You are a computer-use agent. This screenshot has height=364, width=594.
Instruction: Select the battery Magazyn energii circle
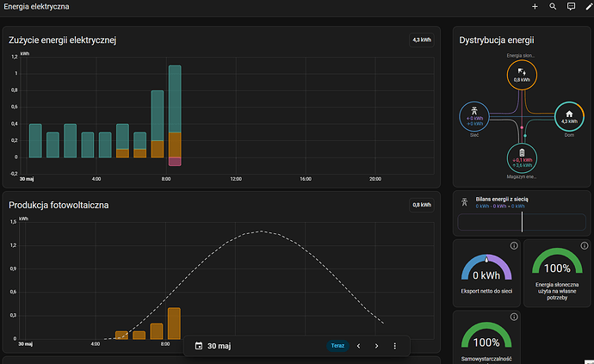(x=522, y=158)
